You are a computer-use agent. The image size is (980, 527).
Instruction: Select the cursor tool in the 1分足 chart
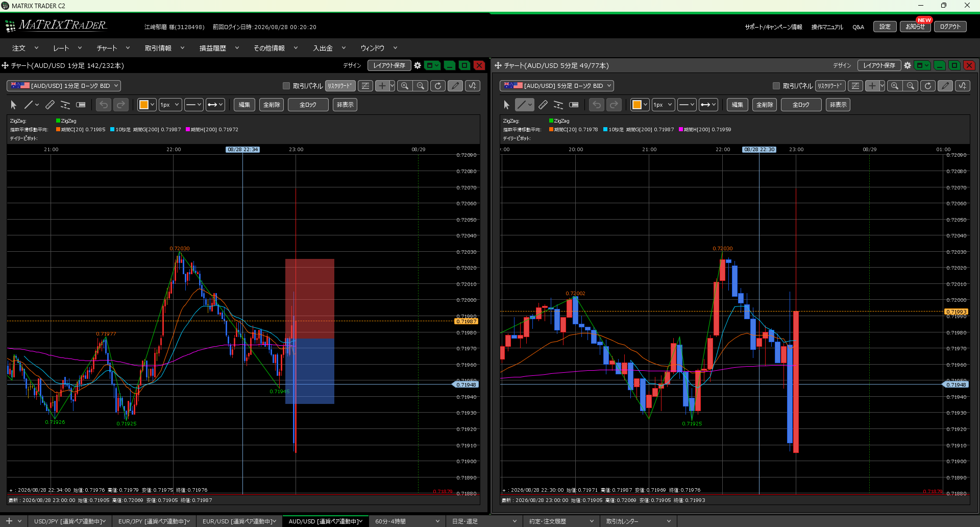coord(14,105)
